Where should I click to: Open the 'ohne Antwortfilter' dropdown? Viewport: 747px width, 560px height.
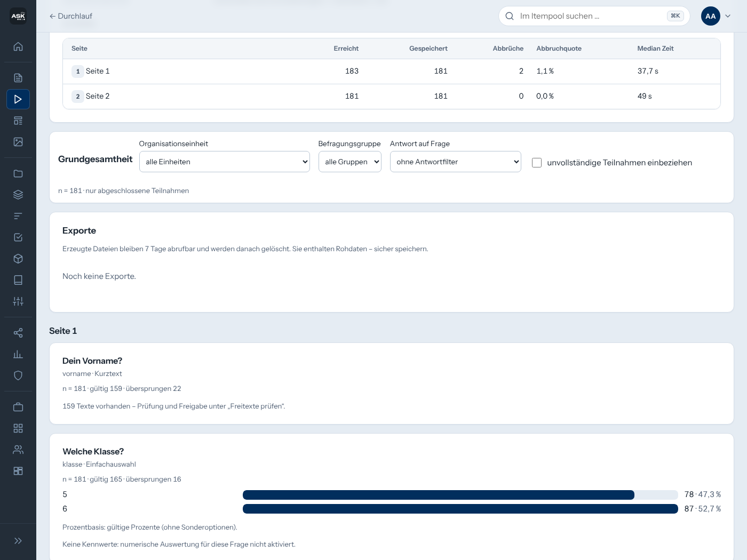456,162
